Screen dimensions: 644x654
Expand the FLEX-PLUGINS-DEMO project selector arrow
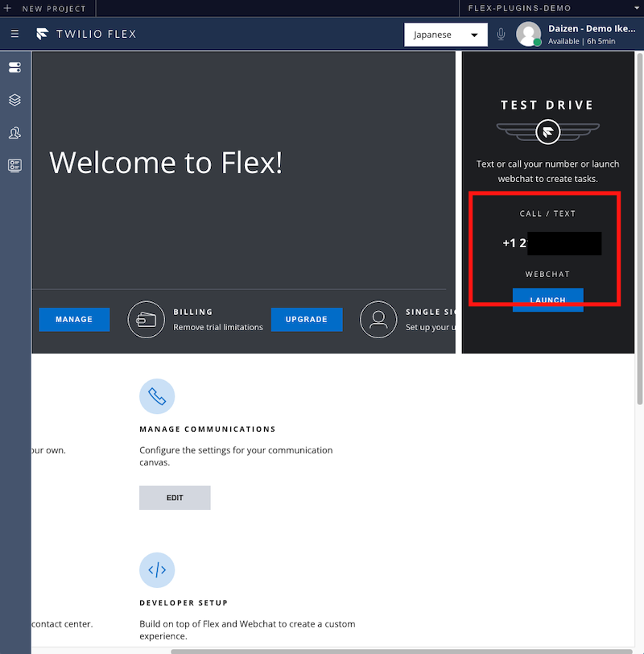click(637, 8)
